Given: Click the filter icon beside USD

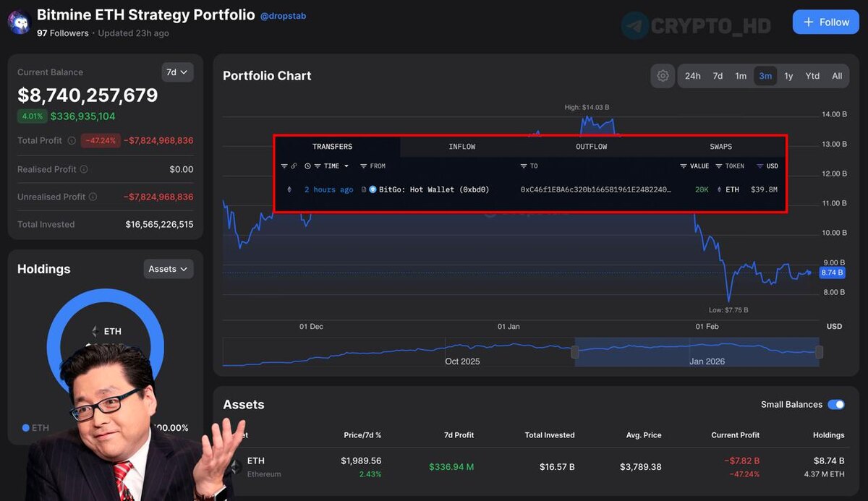Looking at the screenshot, I should click(x=759, y=166).
